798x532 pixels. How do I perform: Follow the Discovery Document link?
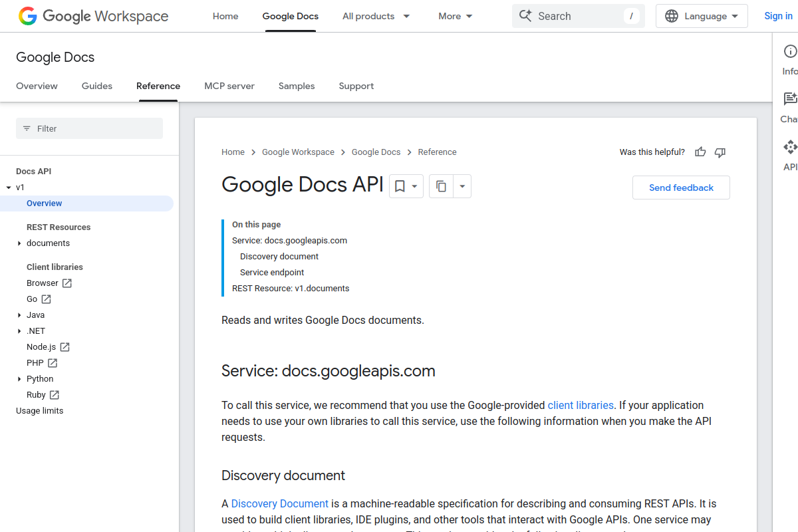coord(280,503)
